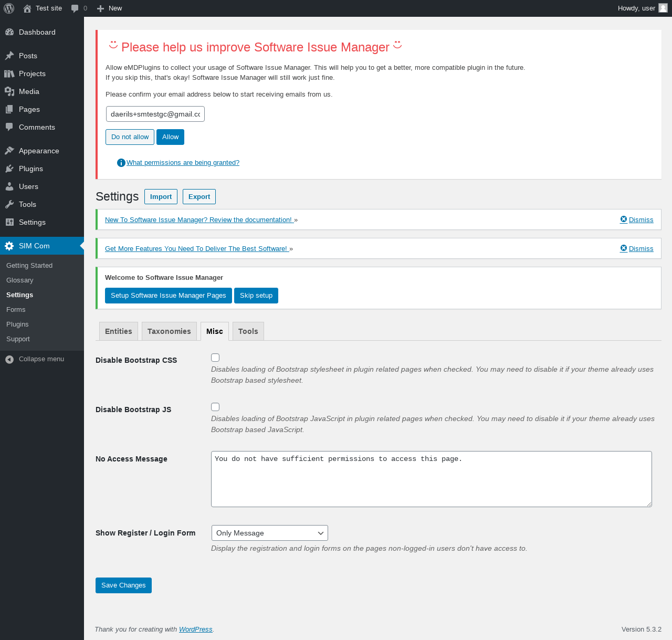This screenshot has height=640, width=672.
Task: Open Forms submenu item
Action: (x=42, y=310)
